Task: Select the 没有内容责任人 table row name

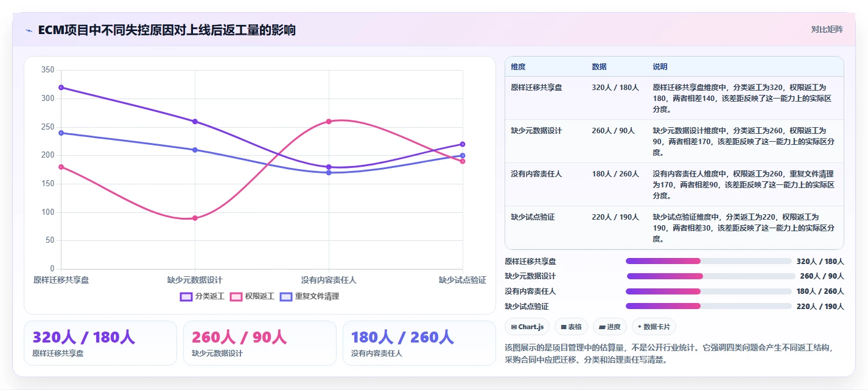Action: tap(537, 174)
